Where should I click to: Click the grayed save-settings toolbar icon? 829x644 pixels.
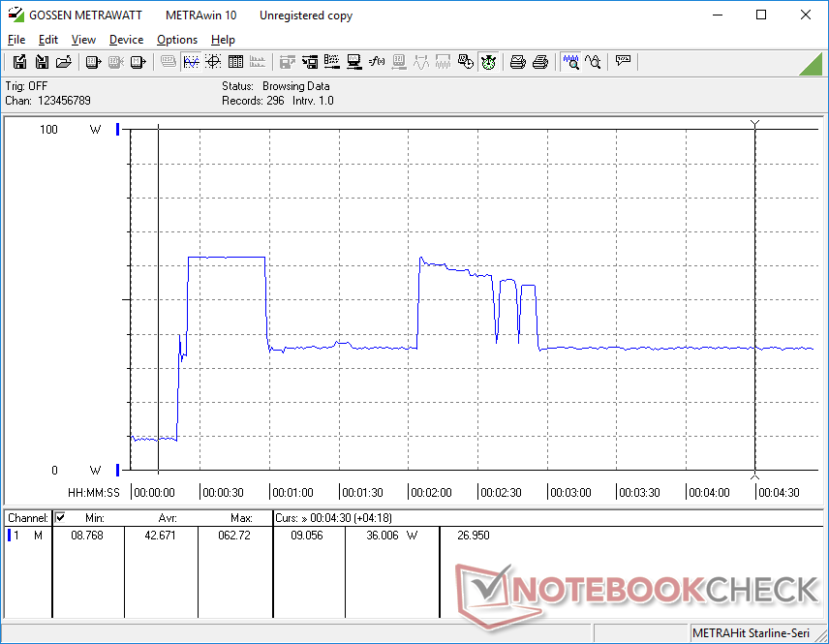click(287, 62)
